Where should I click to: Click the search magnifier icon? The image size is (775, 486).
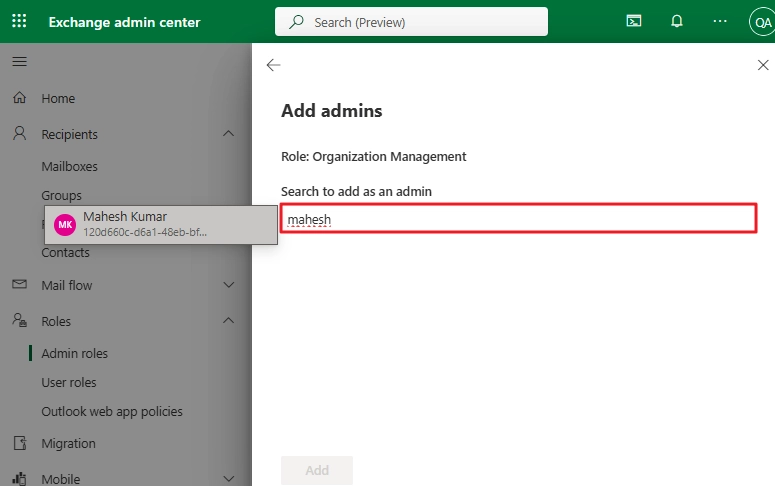click(x=296, y=22)
